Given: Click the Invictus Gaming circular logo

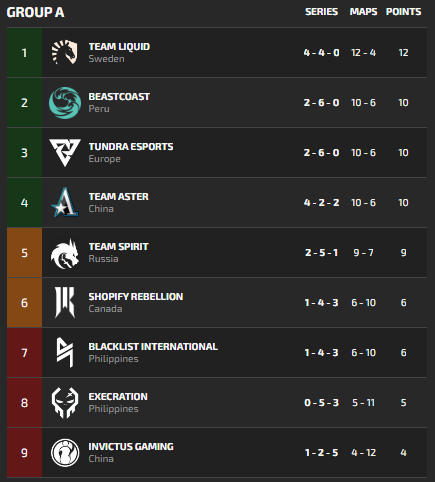Looking at the screenshot, I should (x=65, y=453).
